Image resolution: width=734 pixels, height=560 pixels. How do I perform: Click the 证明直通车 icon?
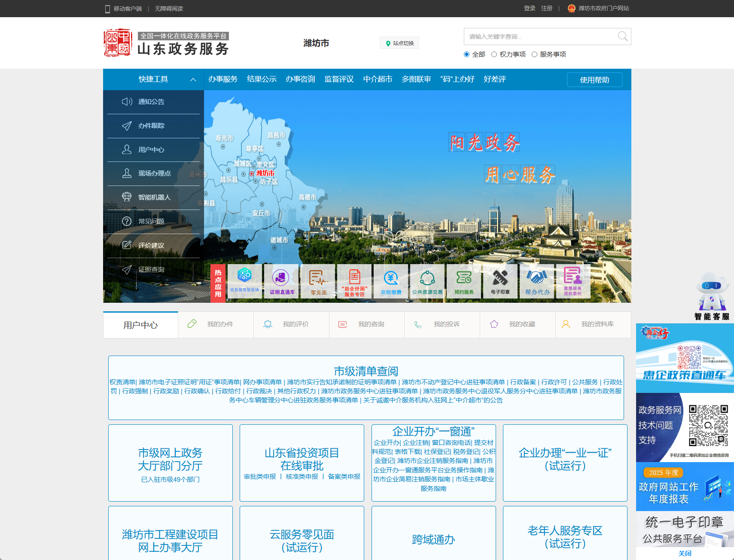pos(281,281)
